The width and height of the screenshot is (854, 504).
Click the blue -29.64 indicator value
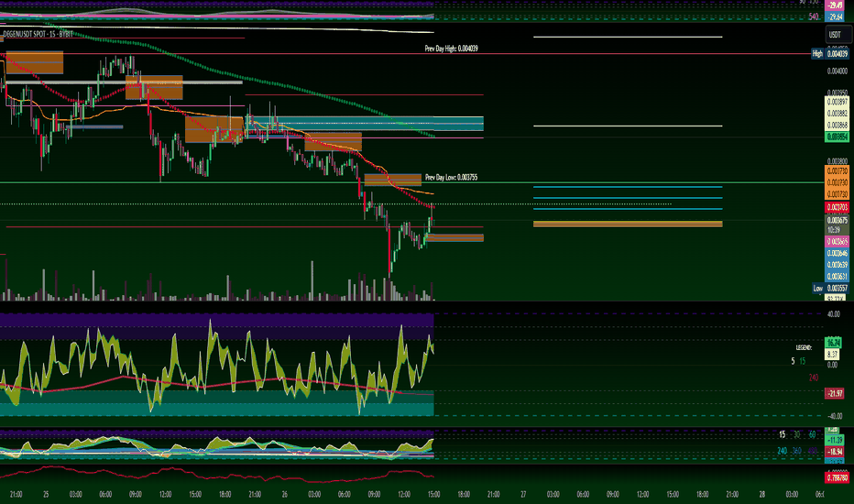836,16
